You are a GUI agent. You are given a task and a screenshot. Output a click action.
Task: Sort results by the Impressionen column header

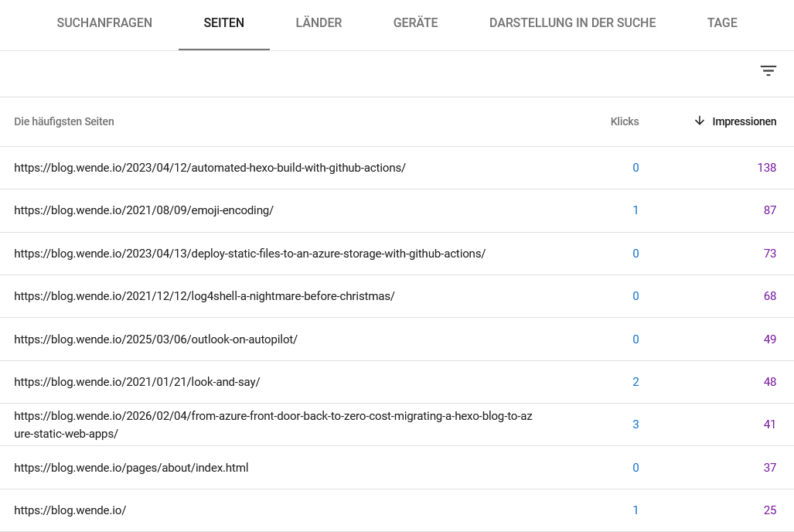coord(744,121)
